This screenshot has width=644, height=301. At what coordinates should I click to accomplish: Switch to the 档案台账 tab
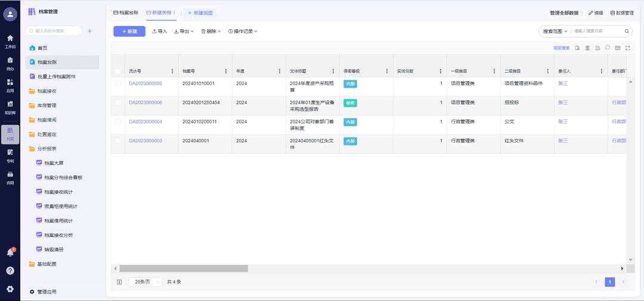click(126, 13)
